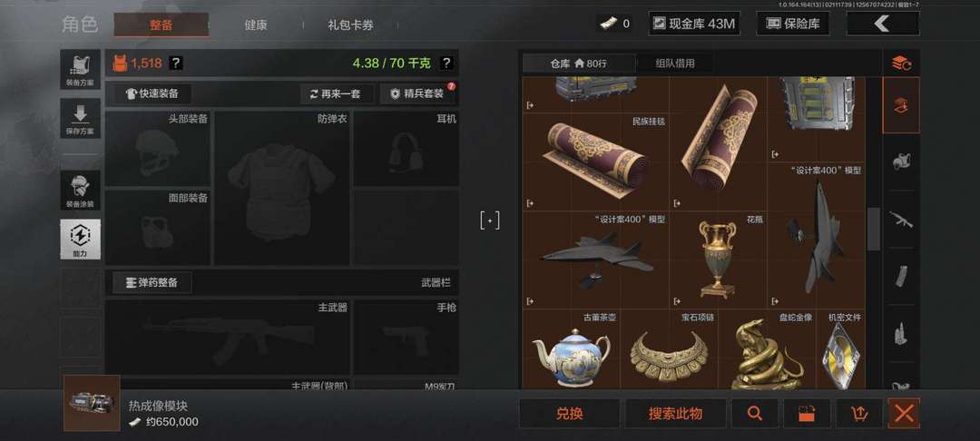Select the helmet armor category filter icon
Viewport: 980px width, 441px height.
click(x=901, y=162)
